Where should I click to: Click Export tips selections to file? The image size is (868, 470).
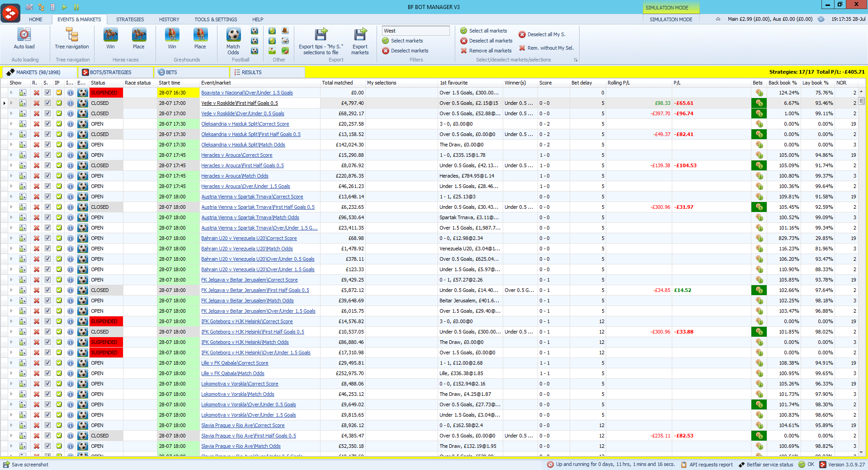point(321,35)
